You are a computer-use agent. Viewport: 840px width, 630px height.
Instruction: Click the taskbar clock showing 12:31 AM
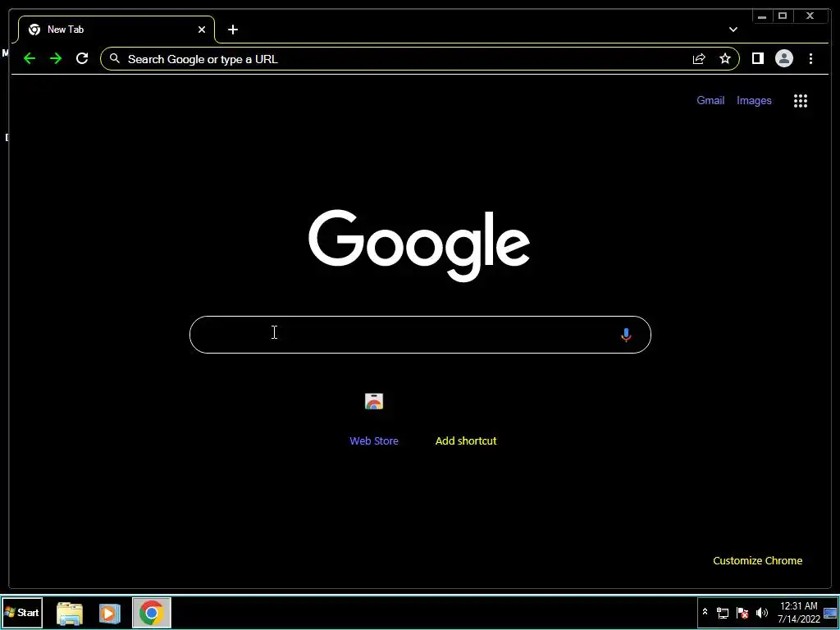799,612
